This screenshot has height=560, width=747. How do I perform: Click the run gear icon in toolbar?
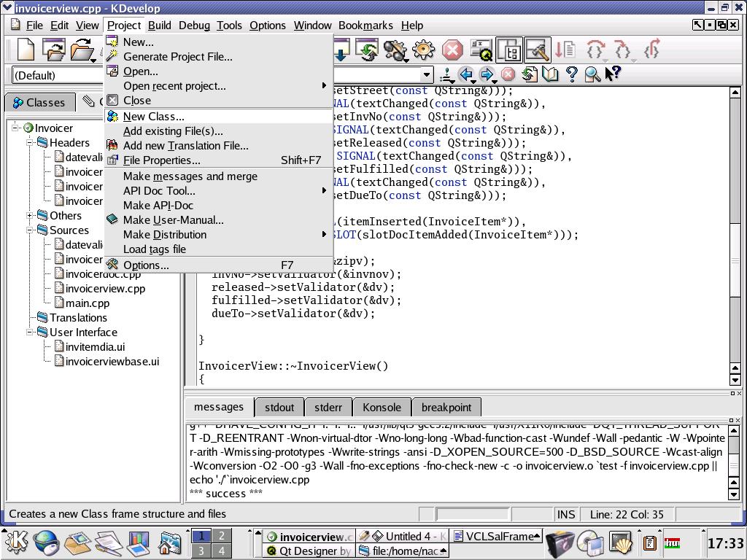pos(424,50)
